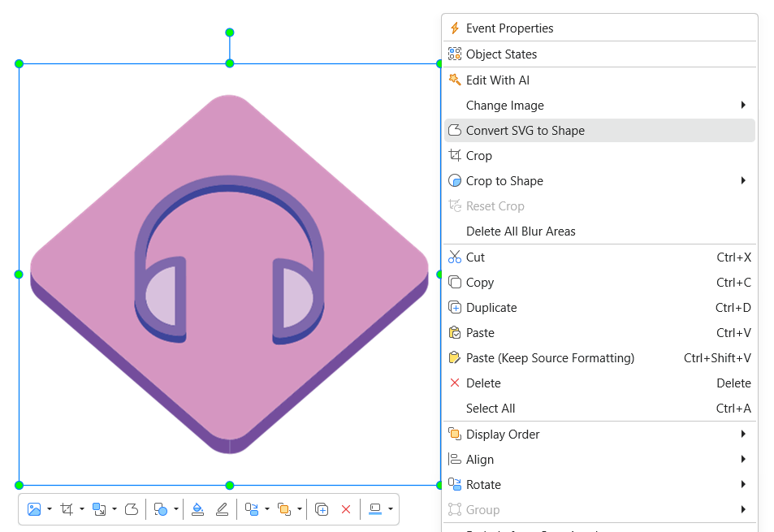Open resize dropdown arrow in floating toolbar
The image size is (774, 532).
pos(115,509)
